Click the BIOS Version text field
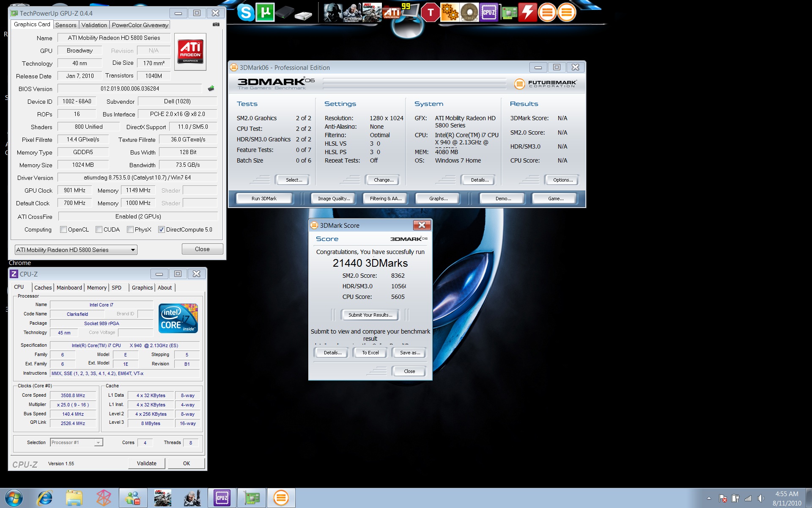This screenshot has height=508, width=812. point(130,88)
